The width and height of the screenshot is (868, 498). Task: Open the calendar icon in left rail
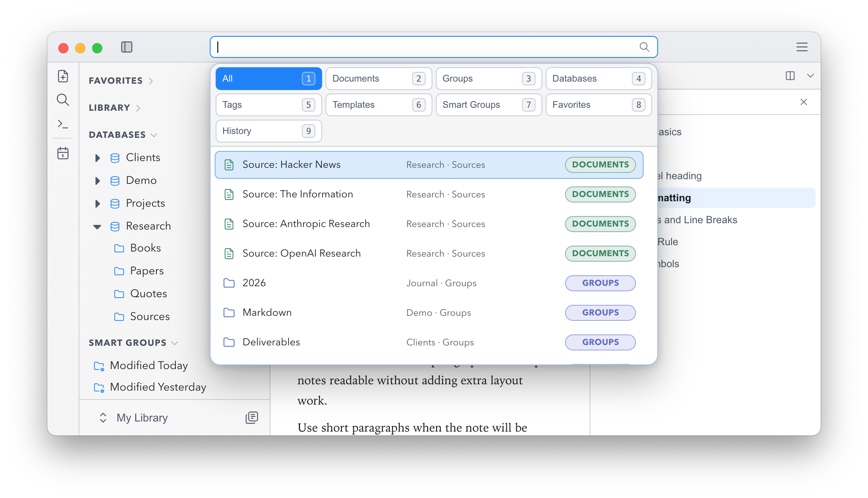coord(63,153)
